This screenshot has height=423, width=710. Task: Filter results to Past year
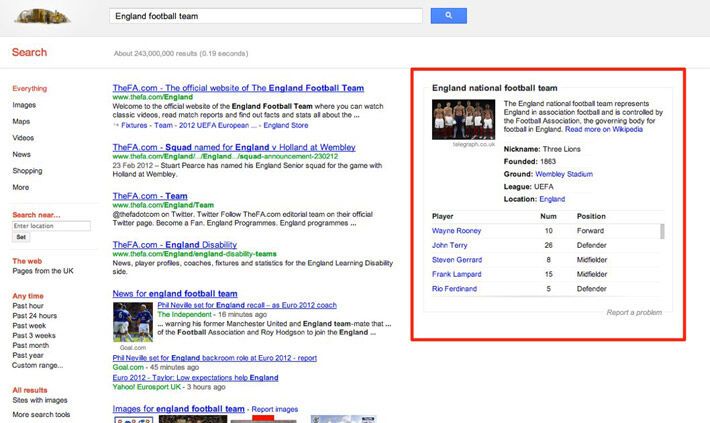click(28, 355)
